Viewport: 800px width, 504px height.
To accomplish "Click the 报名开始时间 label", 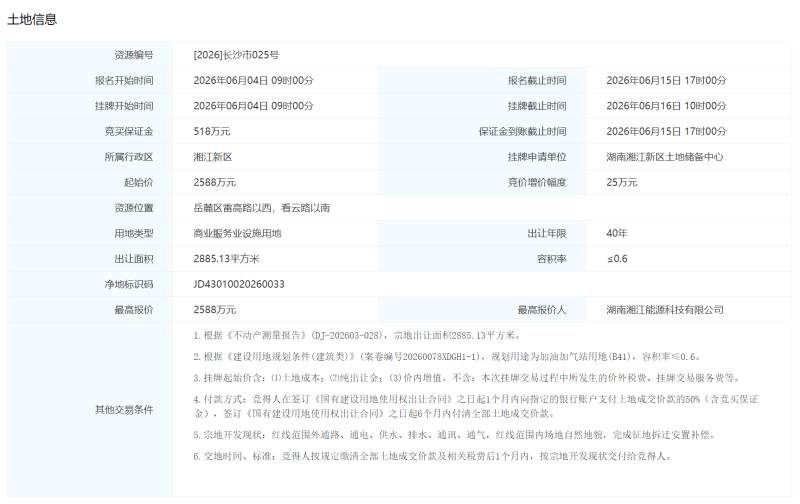I will tap(124, 81).
